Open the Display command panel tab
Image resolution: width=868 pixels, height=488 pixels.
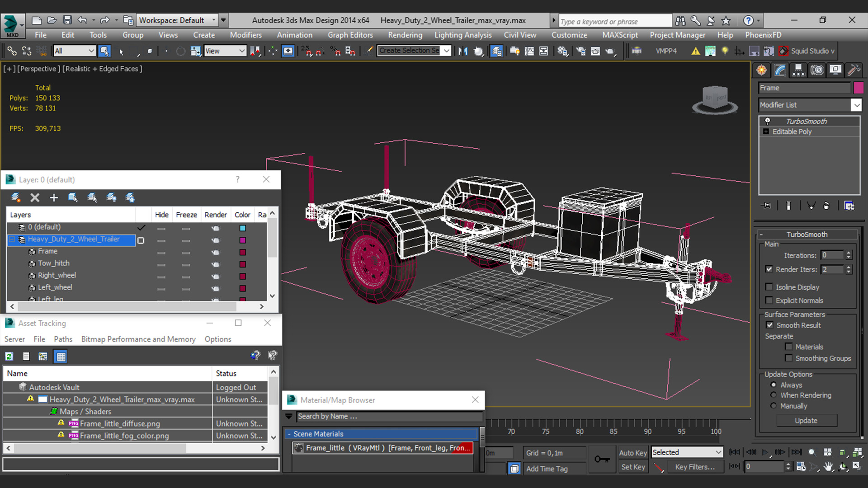pyautogui.click(x=835, y=70)
